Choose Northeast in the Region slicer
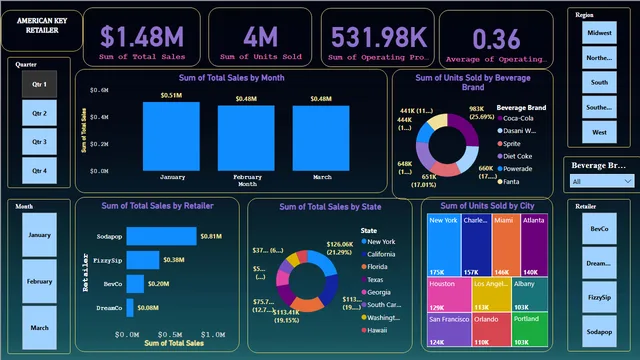Viewport: 640px width, 360px height. pos(599,58)
